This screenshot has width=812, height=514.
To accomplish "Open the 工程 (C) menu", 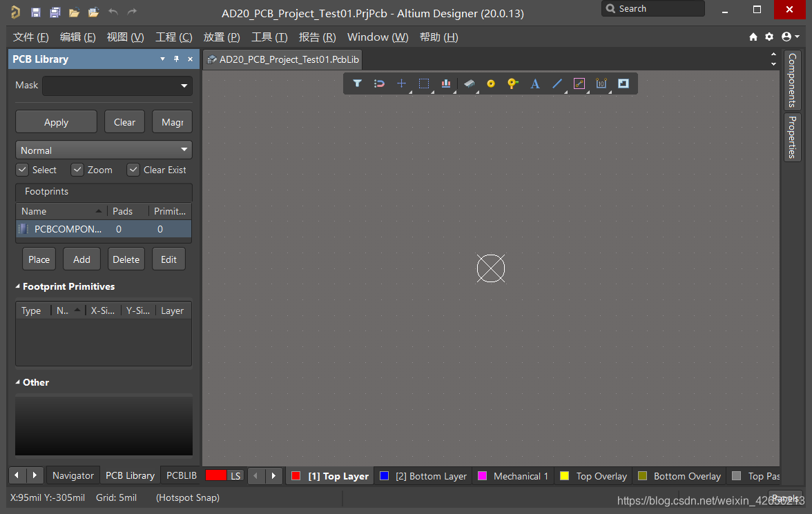I will pyautogui.click(x=174, y=37).
